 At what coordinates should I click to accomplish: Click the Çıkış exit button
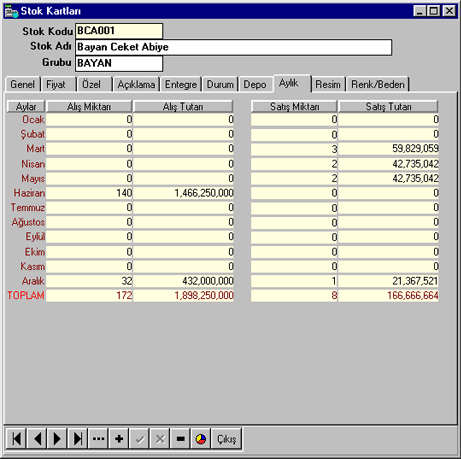coord(226,439)
